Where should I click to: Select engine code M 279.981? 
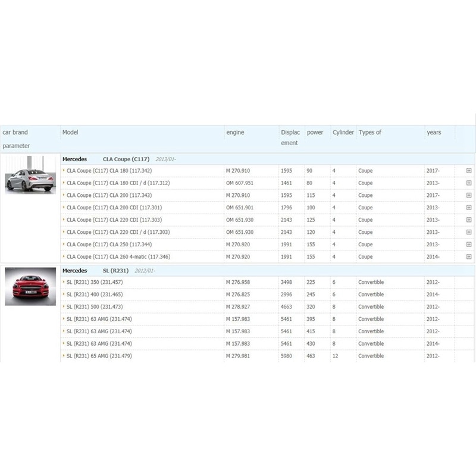(238, 356)
